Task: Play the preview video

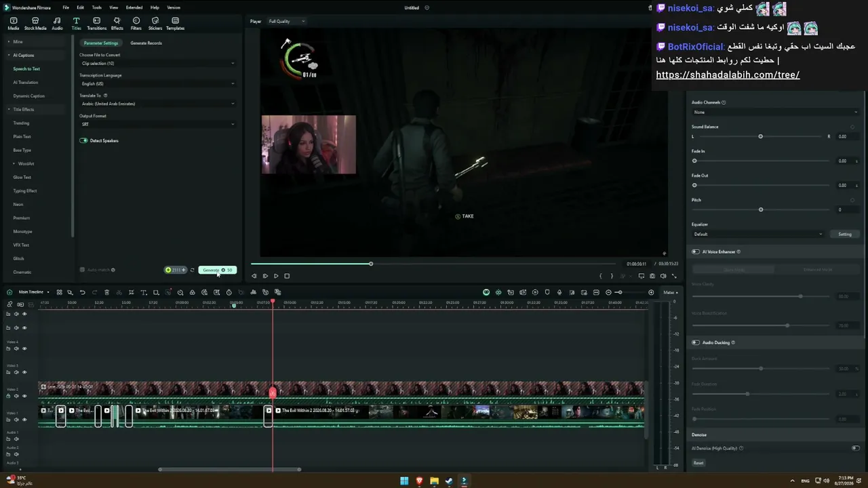Action: [x=276, y=276]
